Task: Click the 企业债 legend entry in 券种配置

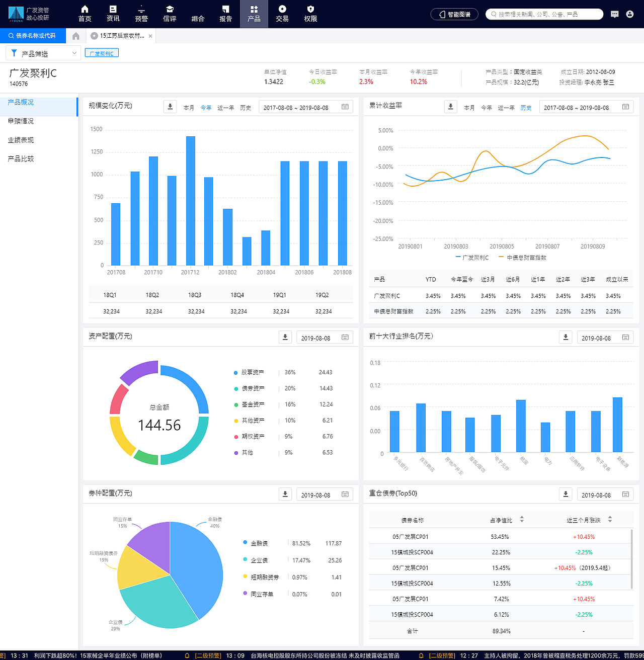Action: click(x=256, y=560)
